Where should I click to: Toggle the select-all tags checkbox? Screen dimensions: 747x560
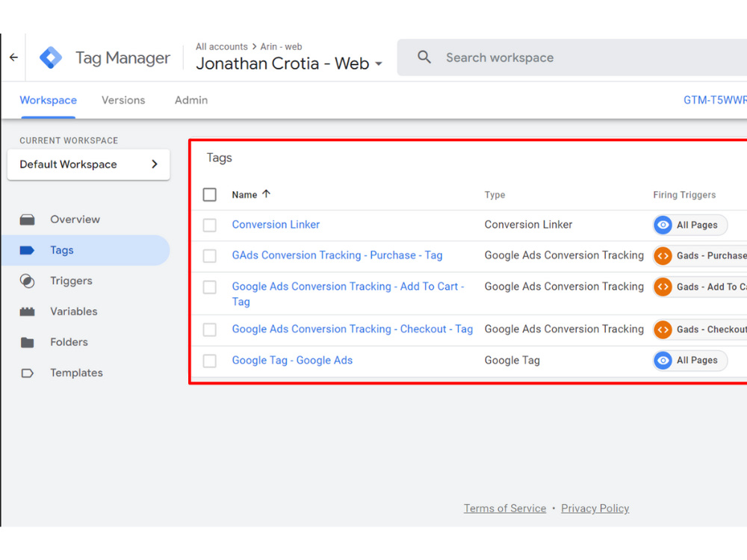[x=210, y=194]
